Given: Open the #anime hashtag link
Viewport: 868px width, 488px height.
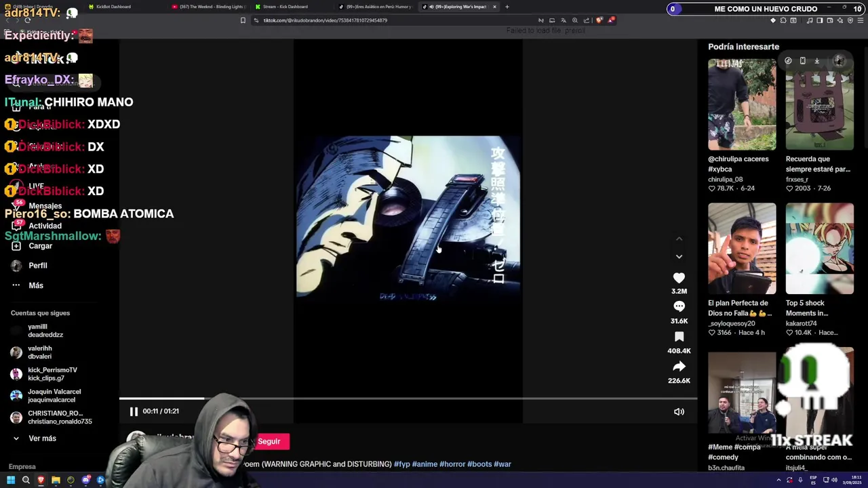Looking at the screenshot, I should click(x=425, y=464).
